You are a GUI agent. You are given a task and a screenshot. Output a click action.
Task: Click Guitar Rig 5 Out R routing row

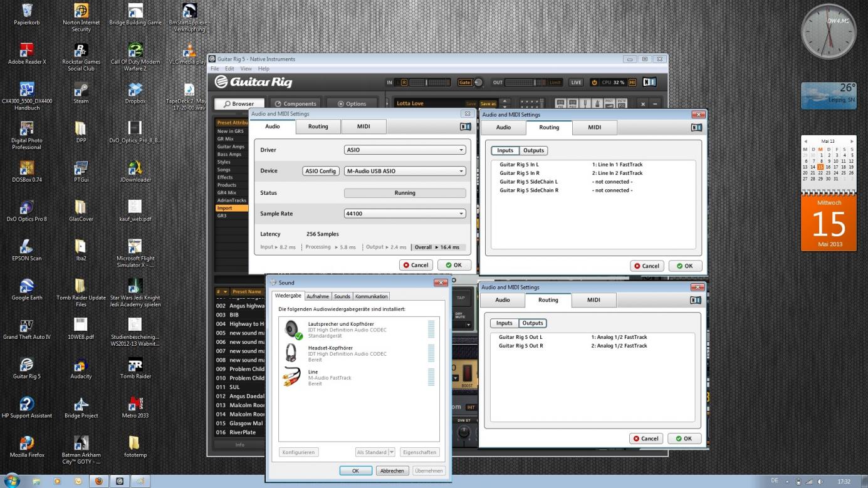tap(592, 346)
